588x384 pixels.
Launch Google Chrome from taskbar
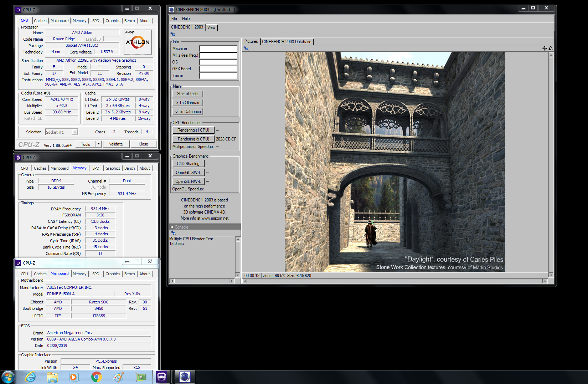[96, 377]
